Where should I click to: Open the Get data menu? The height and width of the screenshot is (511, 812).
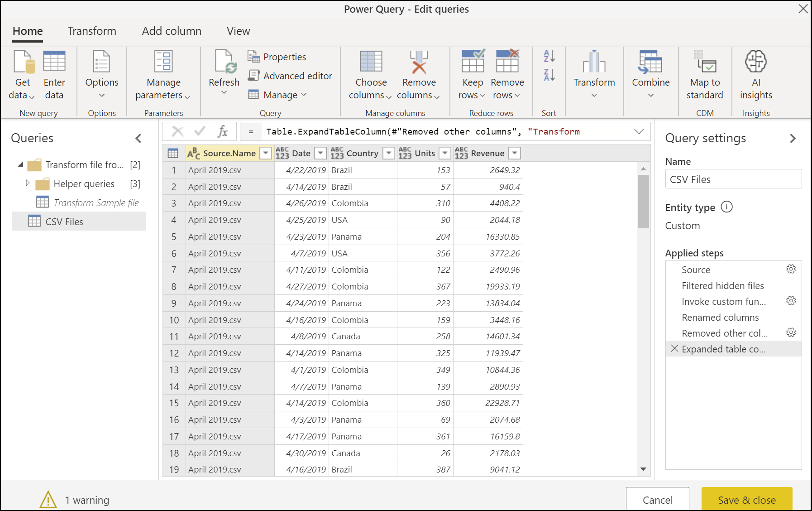coord(22,75)
